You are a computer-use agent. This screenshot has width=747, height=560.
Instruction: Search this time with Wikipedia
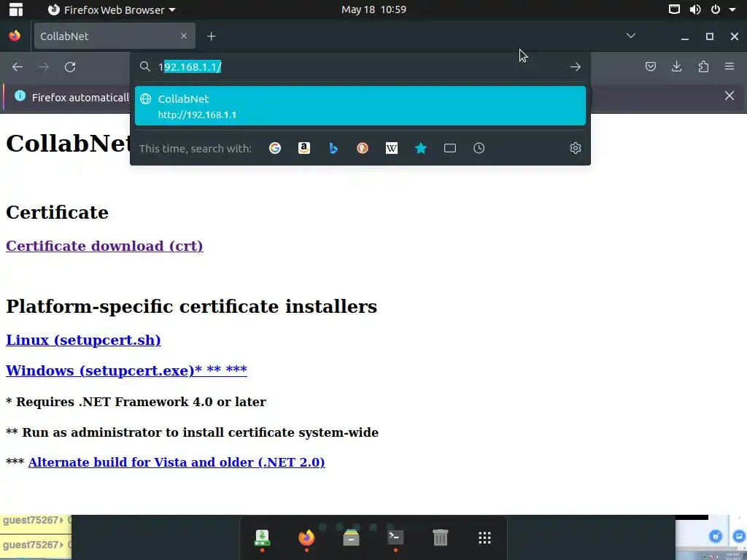(x=392, y=148)
